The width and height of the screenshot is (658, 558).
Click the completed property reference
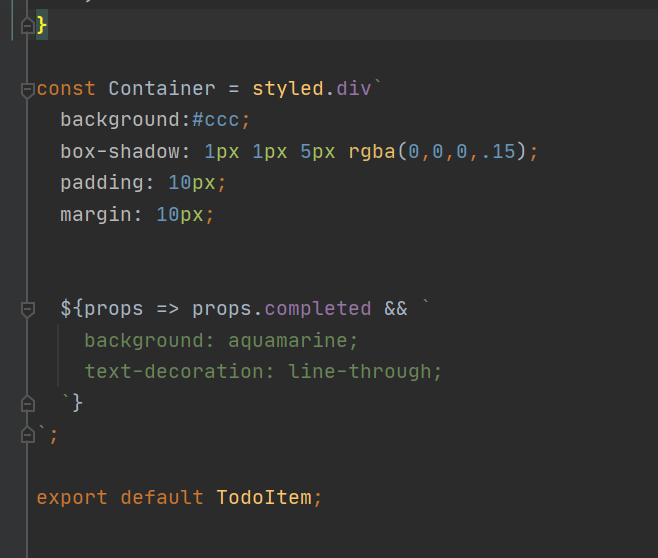pos(318,309)
